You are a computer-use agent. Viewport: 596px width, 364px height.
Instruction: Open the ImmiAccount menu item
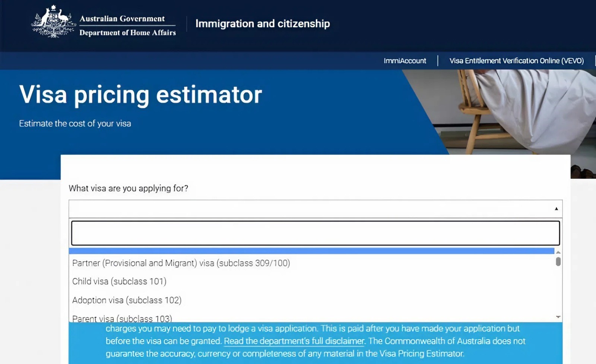(405, 61)
